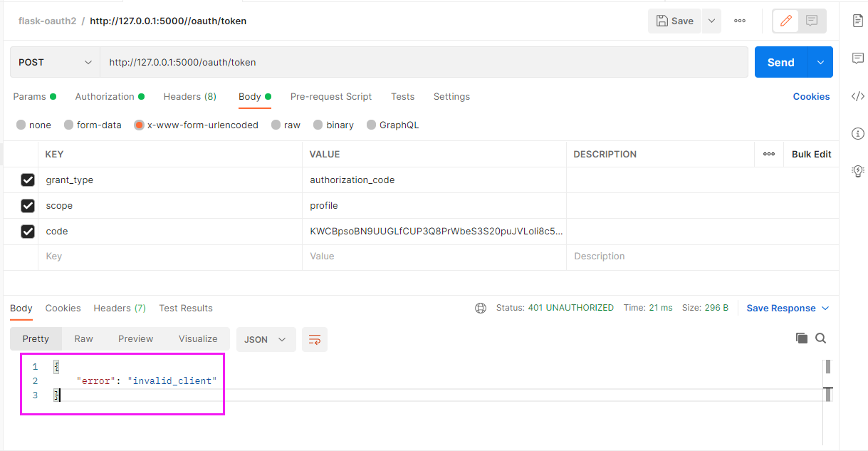Open the lightbulb related requests icon
Image resolution: width=868 pixels, height=451 pixels.
[x=858, y=171]
